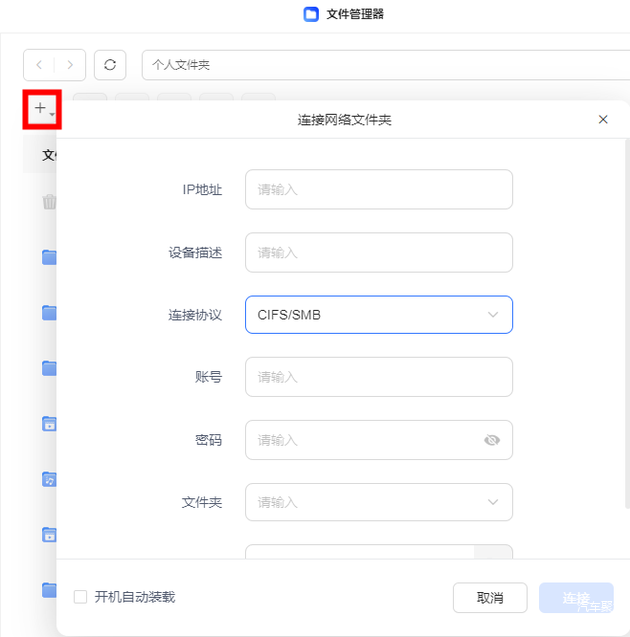Viewport: 630px width, 637px height.
Task: Enable the 开机自动装载 checkbox
Action: tap(81, 597)
